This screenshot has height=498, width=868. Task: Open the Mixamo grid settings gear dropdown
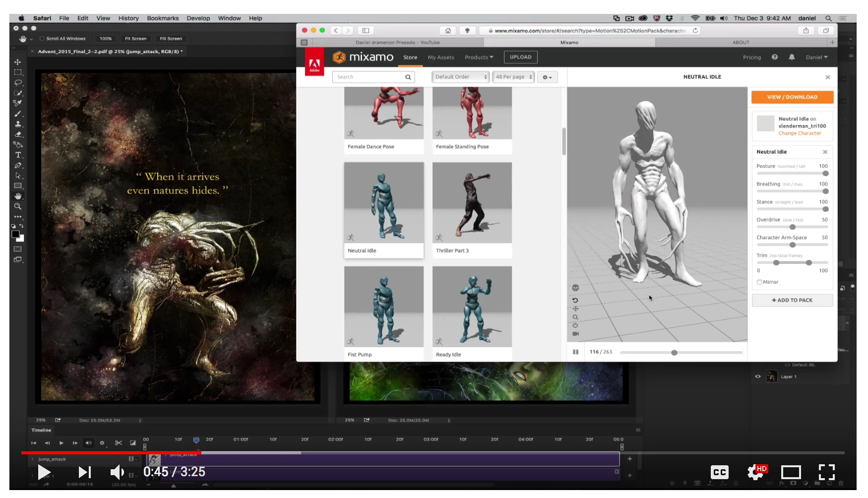pyautogui.click(x=547, y=77)
